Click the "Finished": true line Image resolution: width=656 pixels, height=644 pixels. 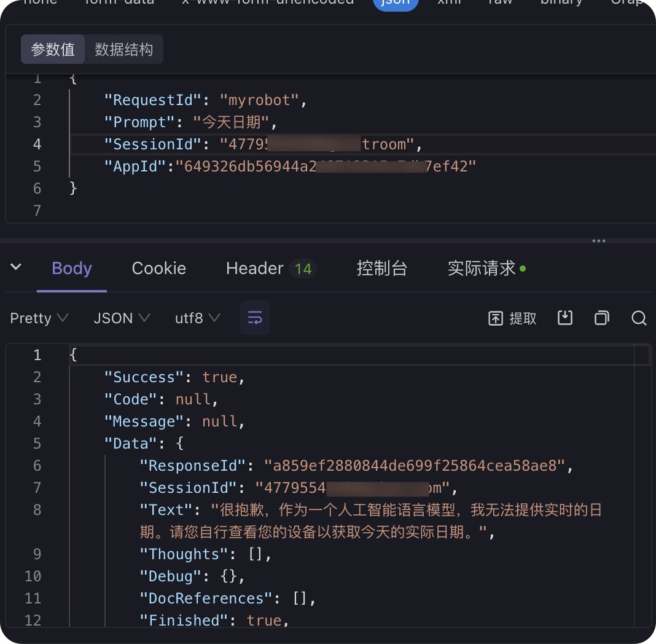tap(214, 620)
